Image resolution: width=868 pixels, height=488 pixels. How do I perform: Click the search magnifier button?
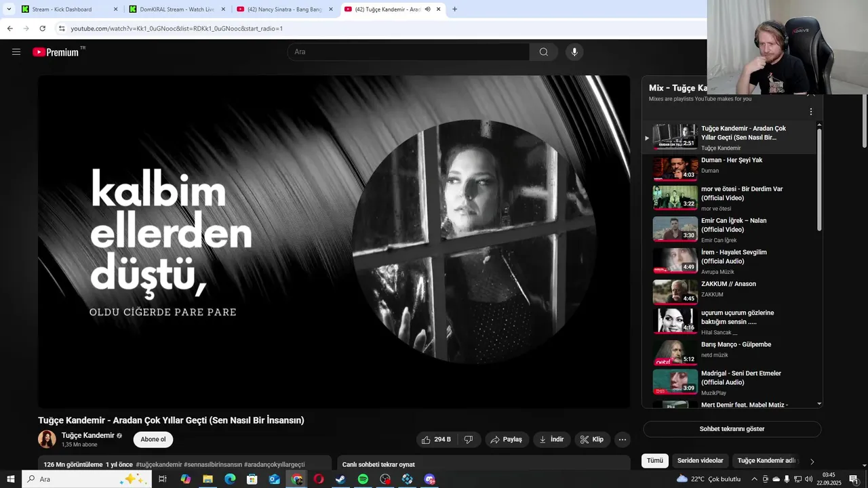(x=544, y=52)
